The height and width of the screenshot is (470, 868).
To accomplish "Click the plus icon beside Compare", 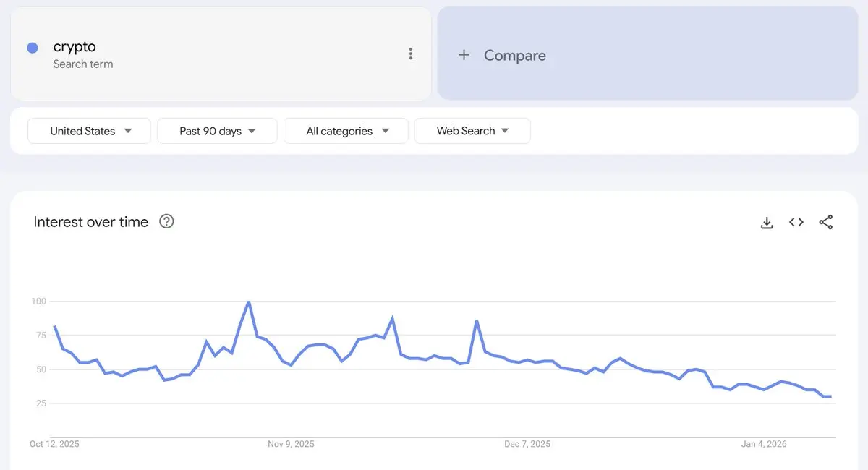I will (464, 55).
